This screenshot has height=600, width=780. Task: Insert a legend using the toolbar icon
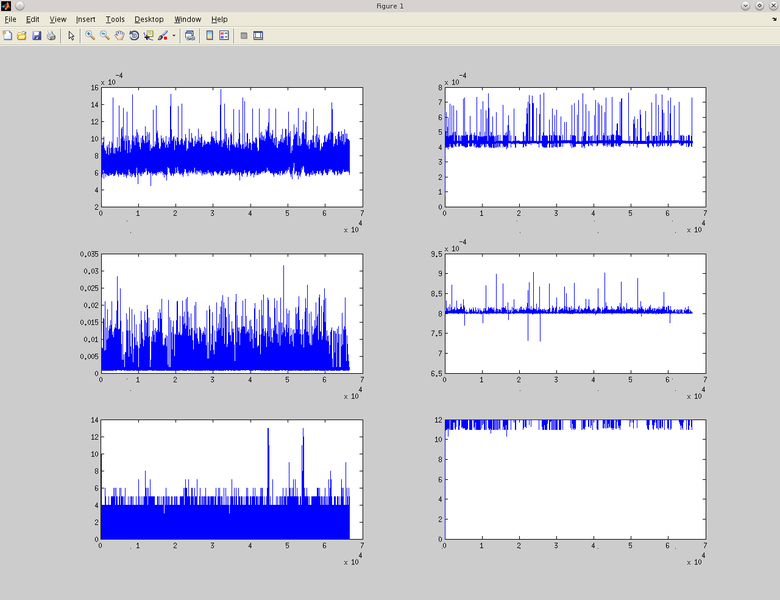(x=224, y=35)
